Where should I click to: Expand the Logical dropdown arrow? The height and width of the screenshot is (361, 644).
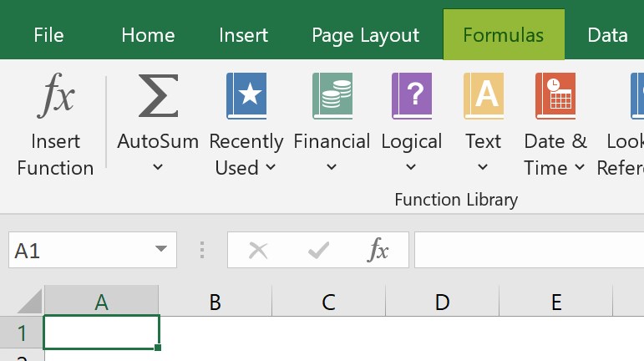[411, 167]
